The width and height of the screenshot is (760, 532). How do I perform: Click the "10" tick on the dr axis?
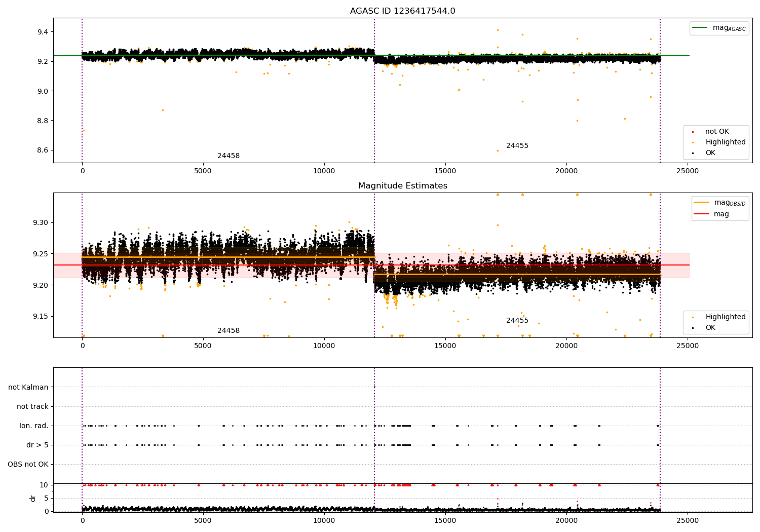tap(44, 485)
